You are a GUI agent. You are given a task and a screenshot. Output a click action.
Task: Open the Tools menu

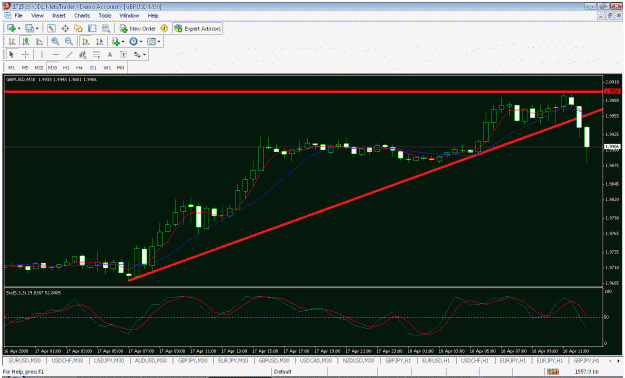pyautogui.click(x=105, y=16)
